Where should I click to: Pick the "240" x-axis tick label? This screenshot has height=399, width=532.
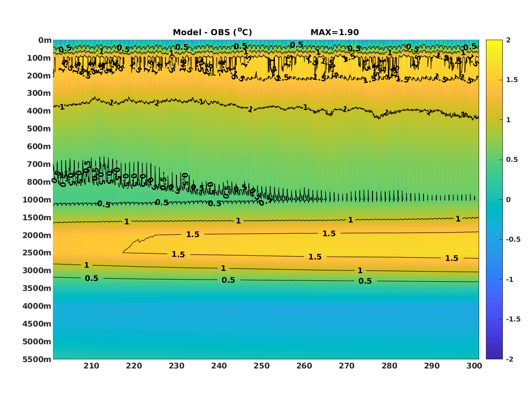click(219, 366)
